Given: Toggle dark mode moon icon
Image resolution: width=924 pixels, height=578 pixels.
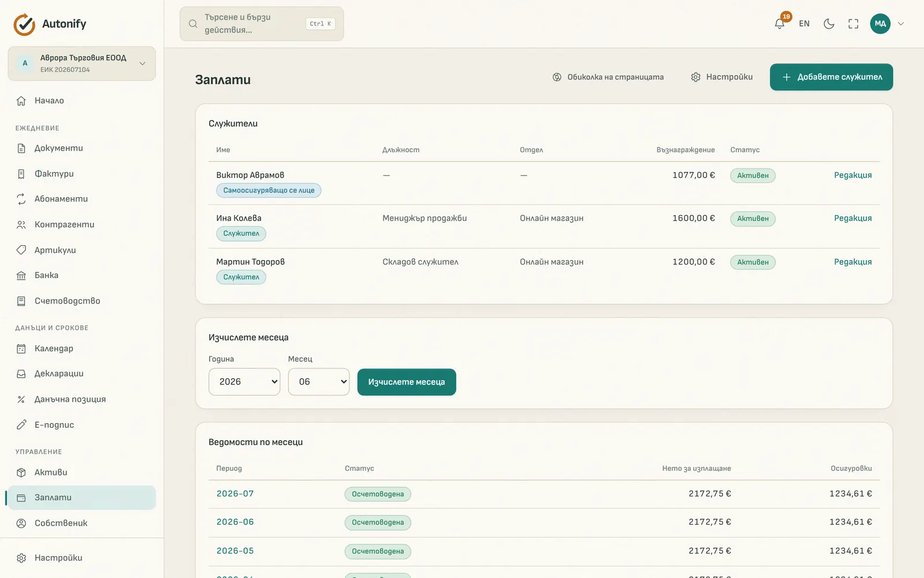Looking at the screenshot, I should tap(829, 24).
